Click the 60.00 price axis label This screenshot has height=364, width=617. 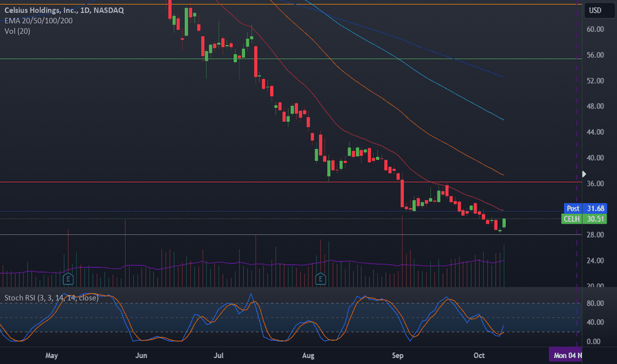point(595,29)
